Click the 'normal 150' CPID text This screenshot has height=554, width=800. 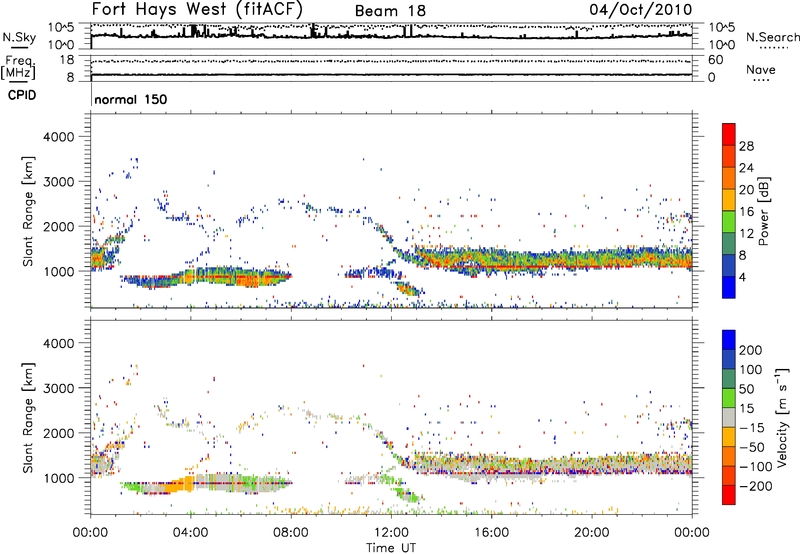click(131, 99)
